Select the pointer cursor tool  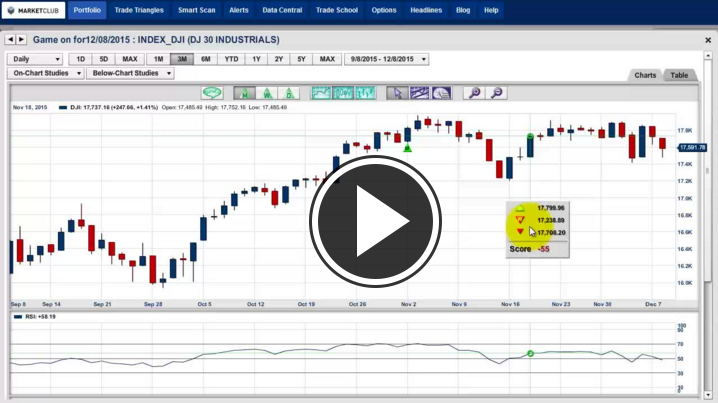396,93
